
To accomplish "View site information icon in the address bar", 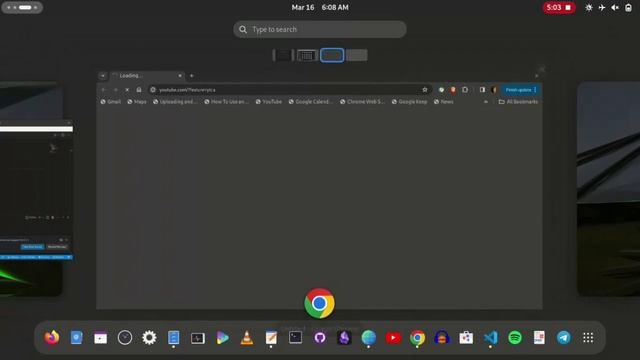I will (x=153, y=90).
